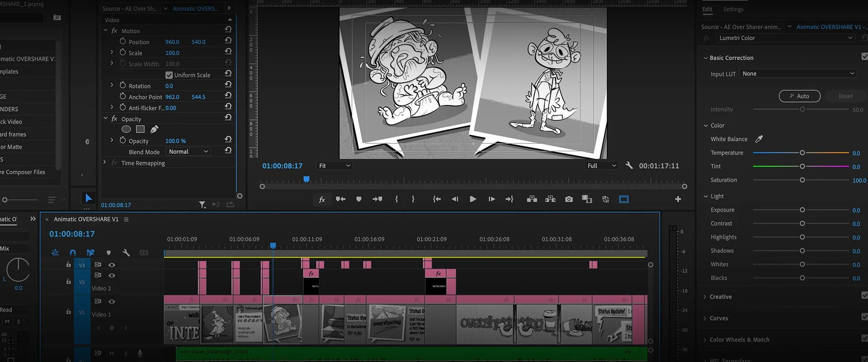Step back one frame
The width and height of the screenshot is (868, 362).
[455, 199]
